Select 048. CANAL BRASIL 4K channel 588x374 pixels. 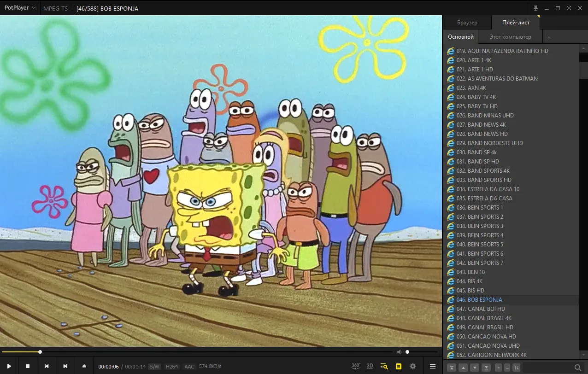tap(511, 318)
